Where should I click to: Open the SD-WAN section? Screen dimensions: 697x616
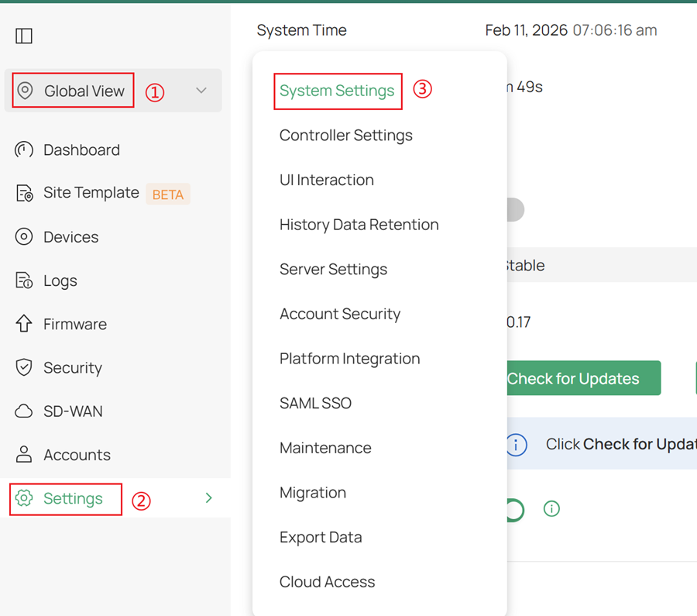point(74,411)
